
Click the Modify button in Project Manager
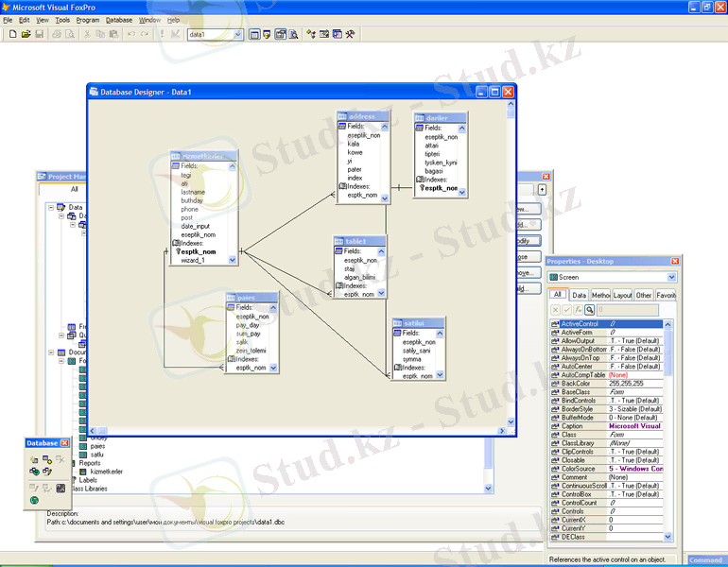pos(526,241)
